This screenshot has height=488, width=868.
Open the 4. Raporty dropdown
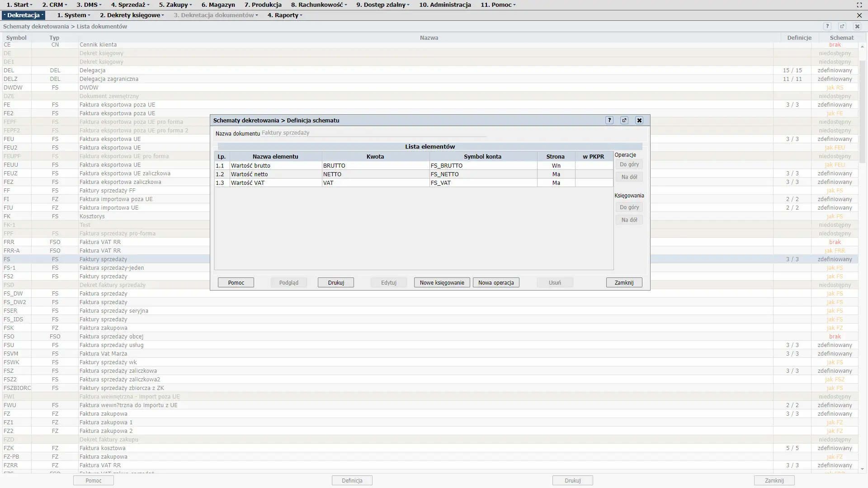(x=284, y=15)
